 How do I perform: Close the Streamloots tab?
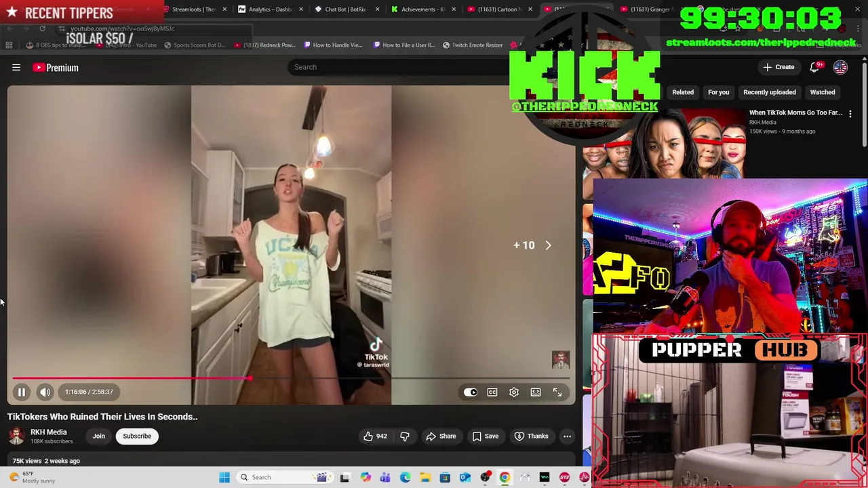[224, 9]
